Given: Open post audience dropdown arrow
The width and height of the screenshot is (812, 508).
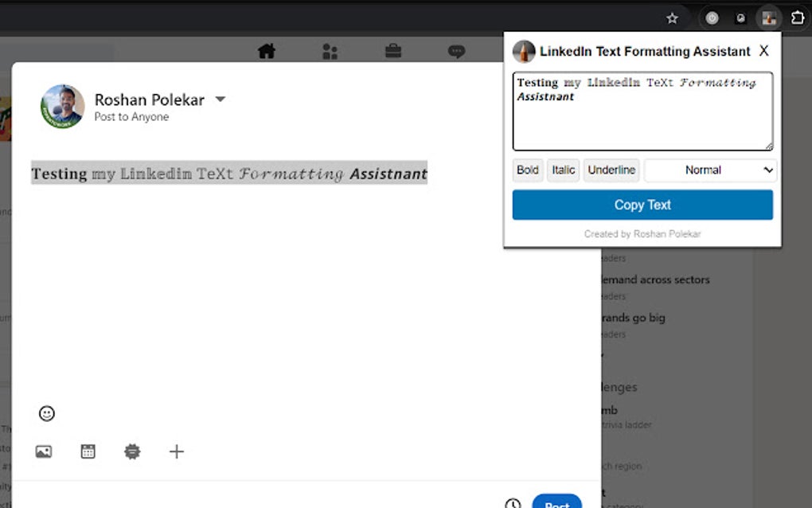Looking at the screenshot, I should 221,99.
